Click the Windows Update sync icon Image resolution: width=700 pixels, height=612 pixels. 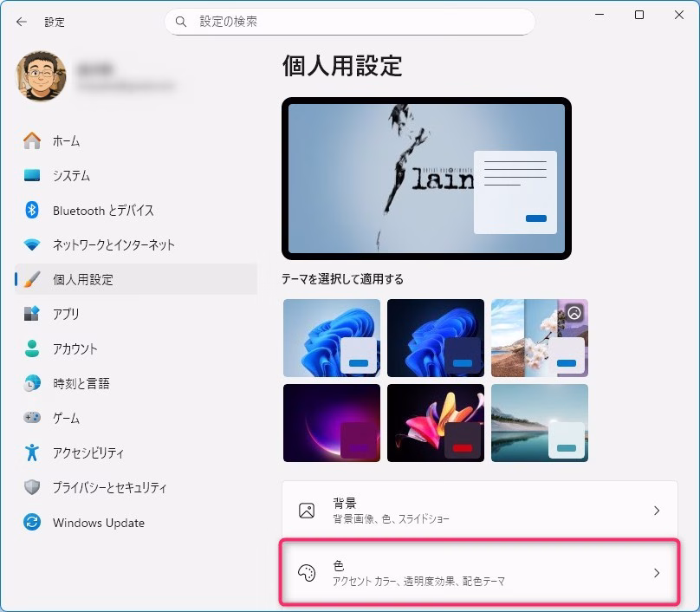(32, 523)
